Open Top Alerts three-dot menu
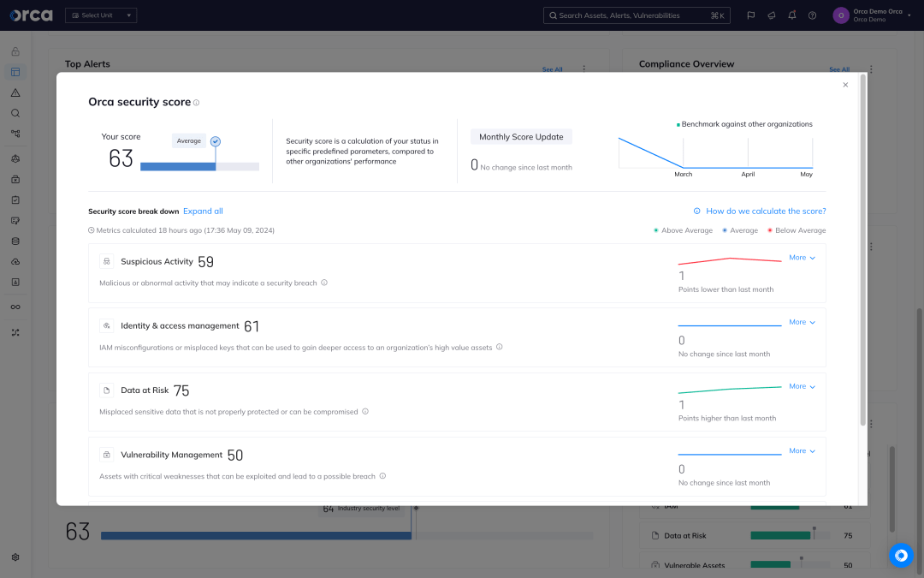This screenshot has height=578, width=924. (584, 69)
